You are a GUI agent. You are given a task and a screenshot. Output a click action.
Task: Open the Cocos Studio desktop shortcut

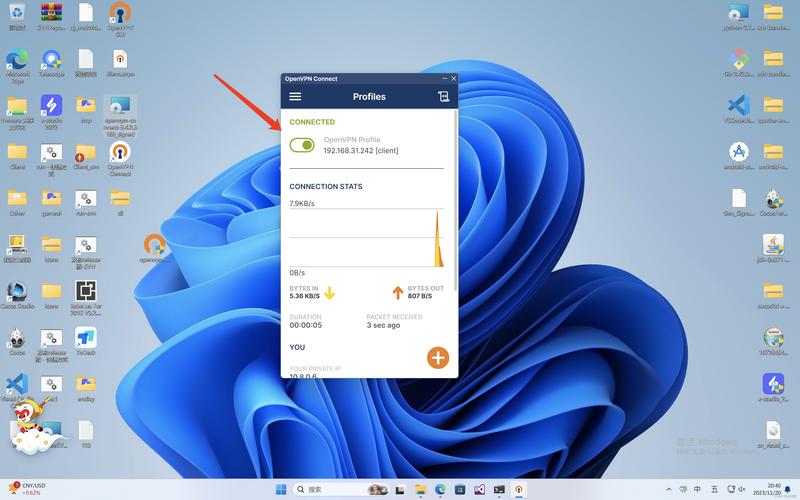tap(17, 294)
